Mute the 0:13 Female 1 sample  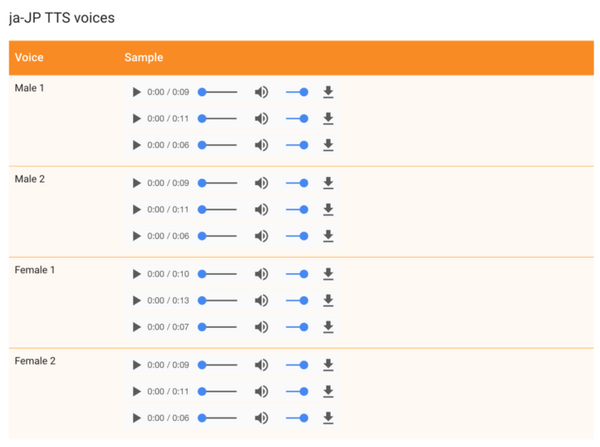261,301
